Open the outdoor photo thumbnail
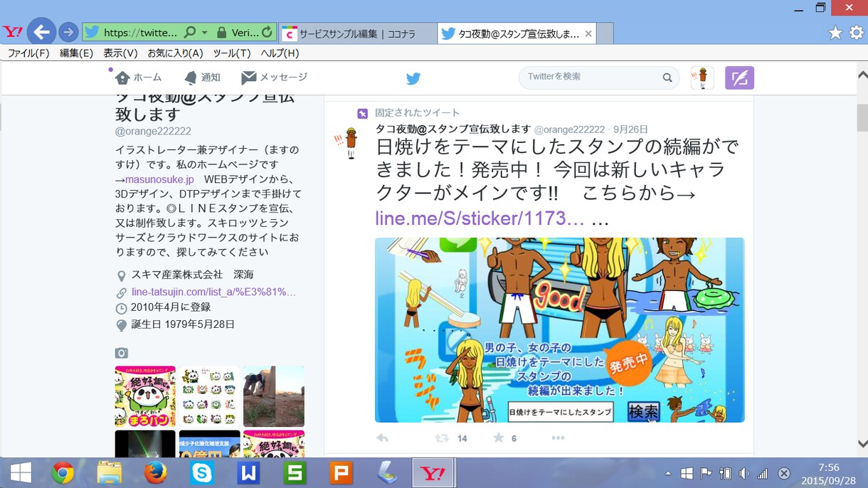This screenshot has height=488, width=868. point(274,396)
